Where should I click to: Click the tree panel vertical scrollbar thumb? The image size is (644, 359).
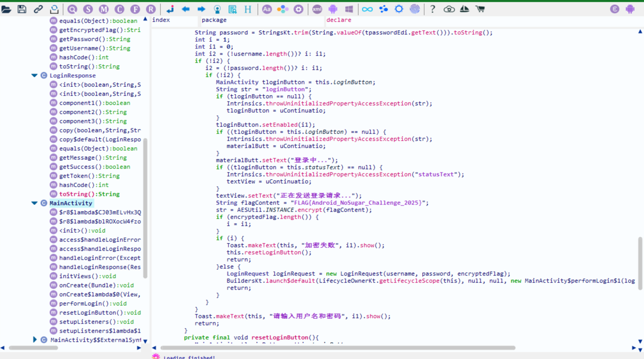[145, 208]
